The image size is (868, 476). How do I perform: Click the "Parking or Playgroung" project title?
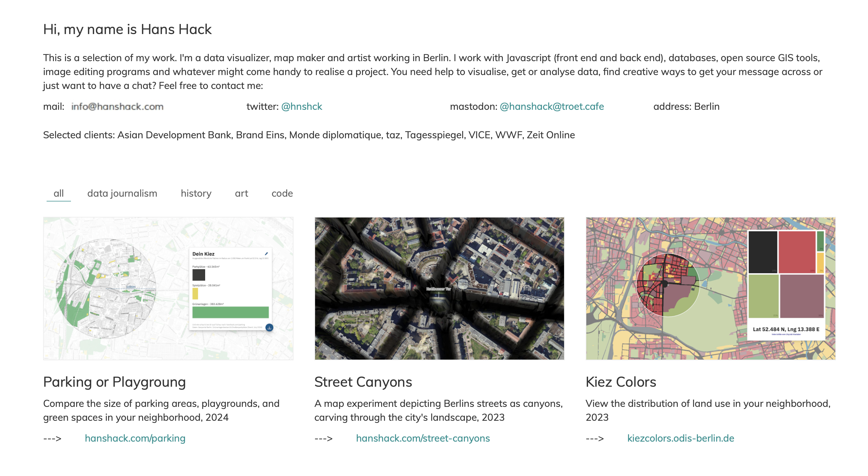[114, 382]
